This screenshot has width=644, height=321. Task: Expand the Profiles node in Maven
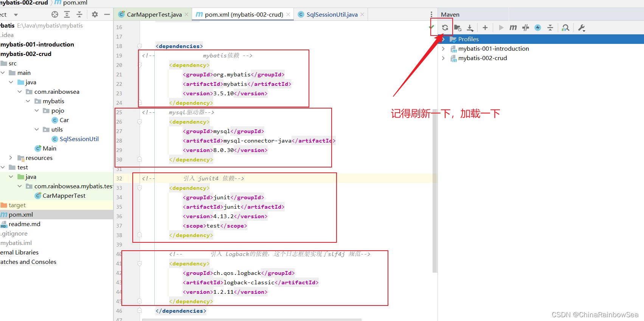pos(443,39)
